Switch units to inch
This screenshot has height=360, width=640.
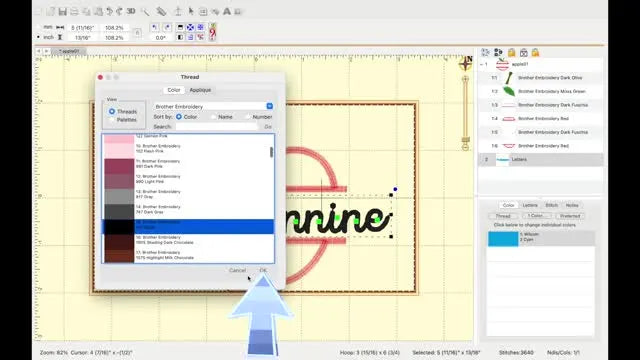tap(38, 37)
